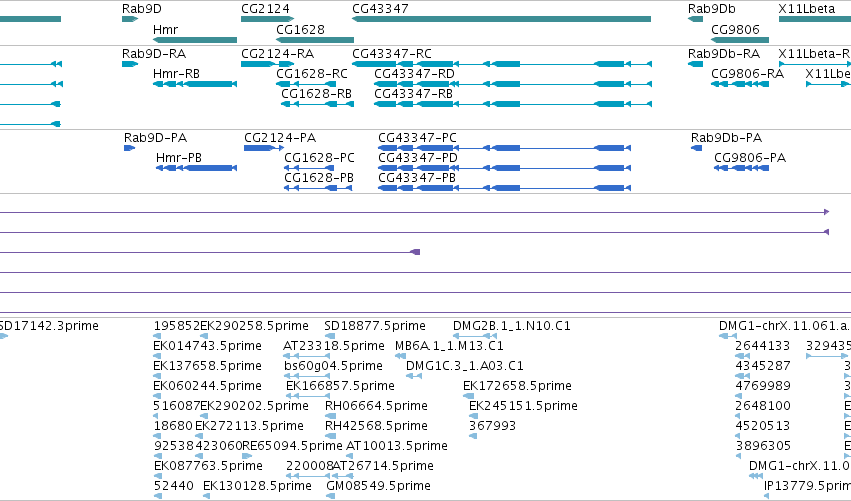Screen dimensions: 851x501
Task: Select the Rab9Db gene label
Action: tap(712, 9)
